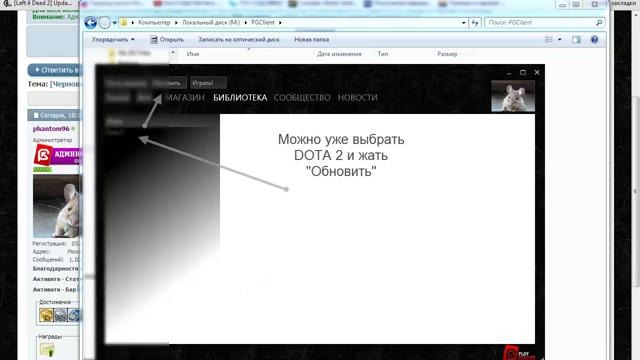The width and height of the screenshot is (640, 360).
Task: Toggle the preview pane icon
Action: [x=576, y=40]
